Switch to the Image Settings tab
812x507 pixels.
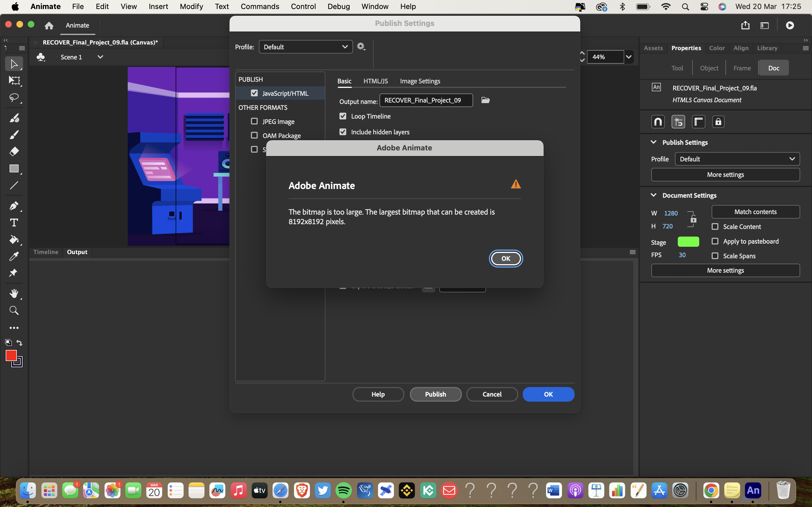420,81
